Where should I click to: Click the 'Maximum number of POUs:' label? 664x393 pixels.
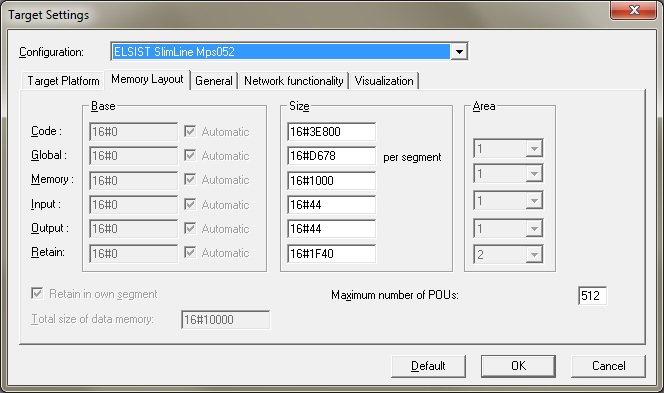[395, 295]
